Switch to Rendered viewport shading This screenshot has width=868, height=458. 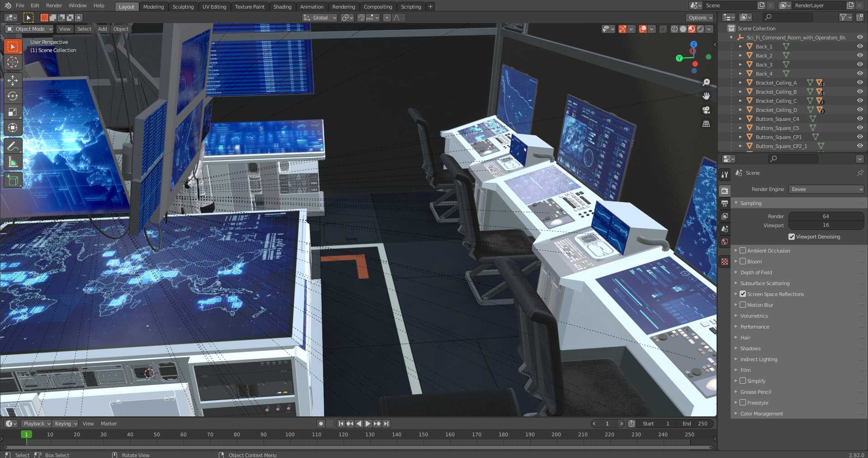click(x=700, y=29)
